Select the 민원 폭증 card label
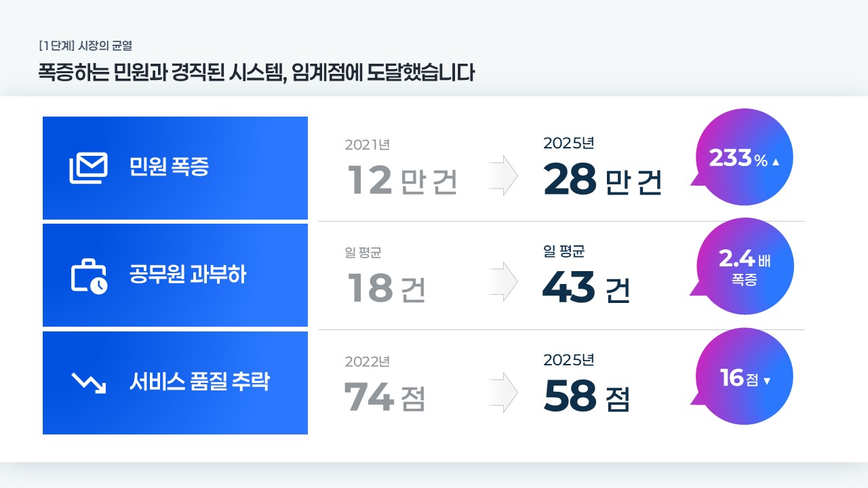Screen dimensions: 868x488 [x=169, y=167]
